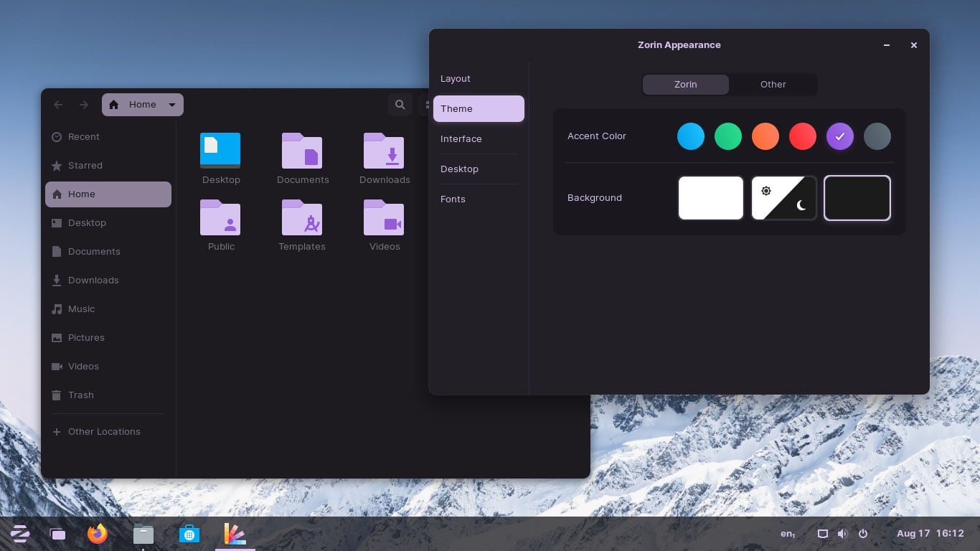Select the light background option
The width and height of the screenshot is (980, 551).
710,198
